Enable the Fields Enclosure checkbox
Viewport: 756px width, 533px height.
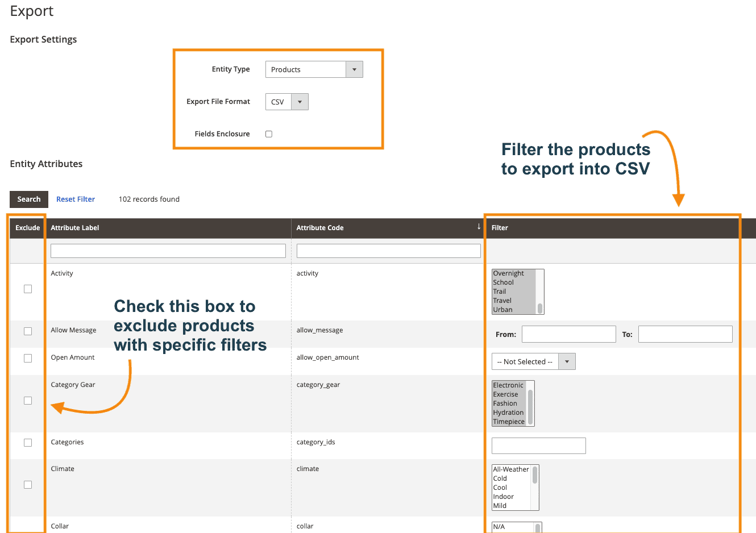coord(268,134)
